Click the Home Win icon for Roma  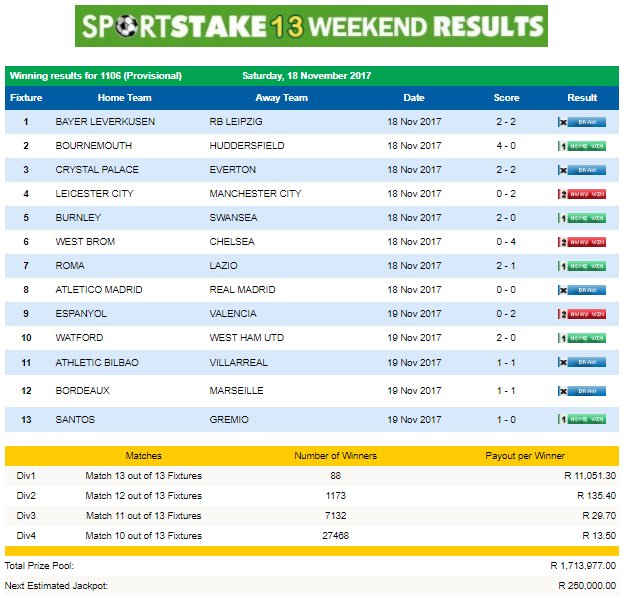coord(582,266)
